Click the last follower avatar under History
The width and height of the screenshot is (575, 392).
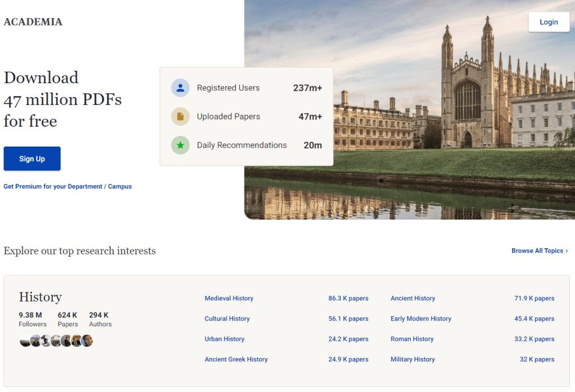click(x=87, y=341)
